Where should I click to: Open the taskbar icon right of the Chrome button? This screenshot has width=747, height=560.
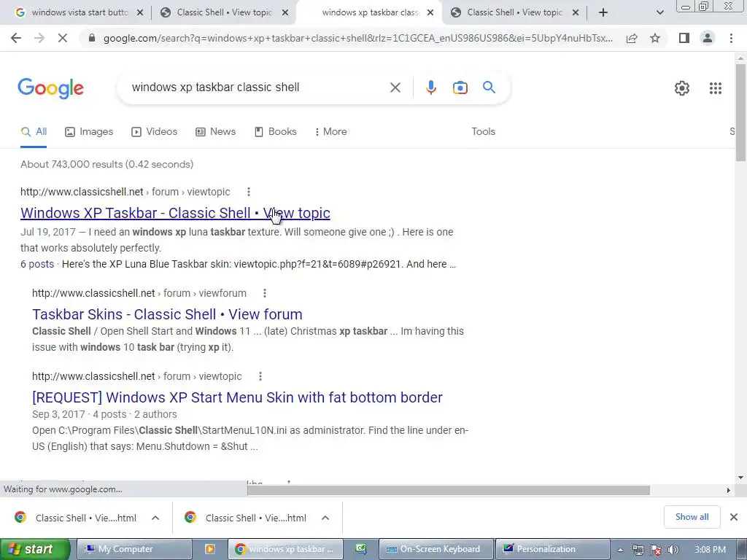(360, 549)
